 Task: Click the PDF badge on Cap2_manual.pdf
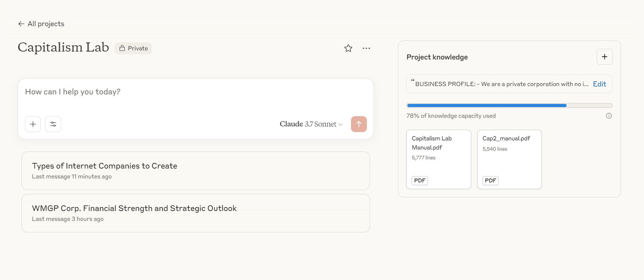[490, 180]
